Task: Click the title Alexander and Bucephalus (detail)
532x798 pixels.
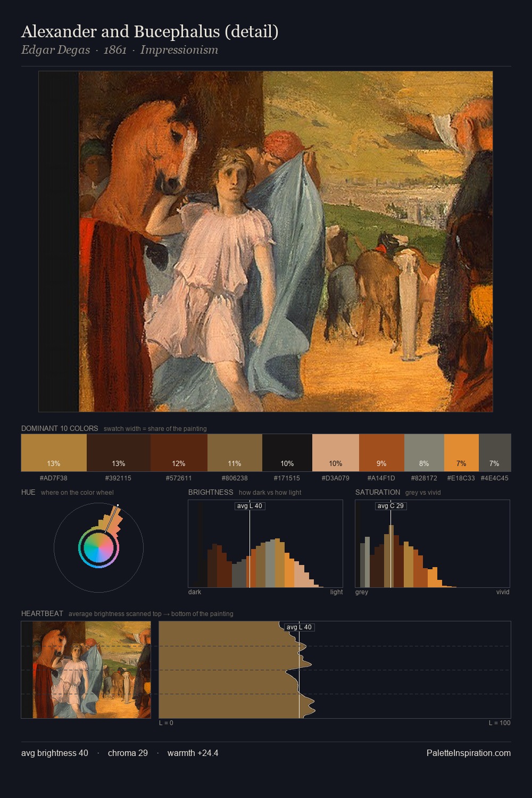Action: click(x=150, y=32)
